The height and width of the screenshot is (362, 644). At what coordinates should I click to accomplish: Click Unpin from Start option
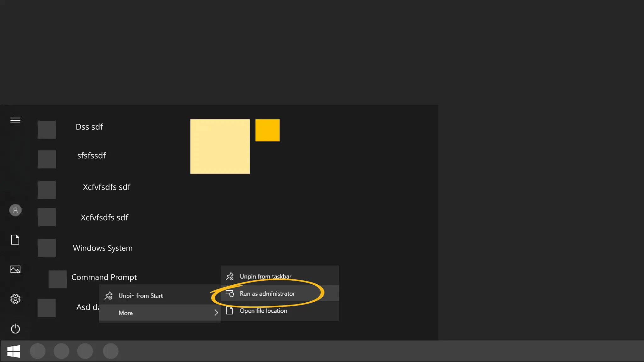click(141, 296)
